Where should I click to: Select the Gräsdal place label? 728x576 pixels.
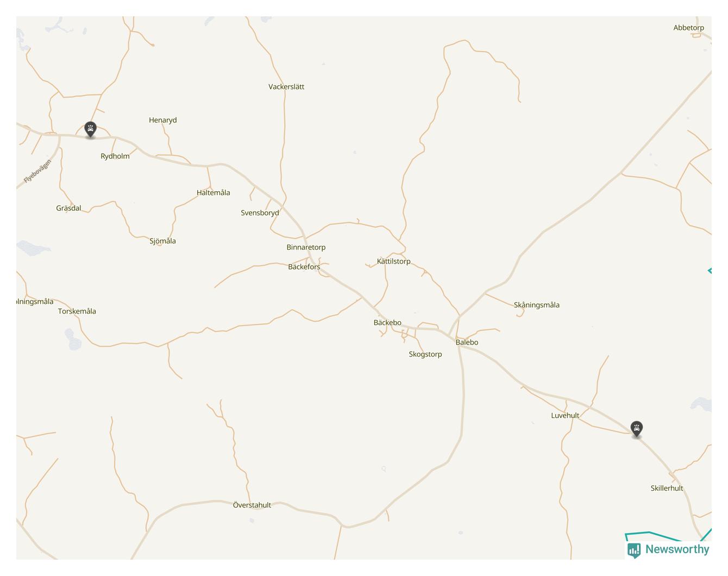click(68, 208)
